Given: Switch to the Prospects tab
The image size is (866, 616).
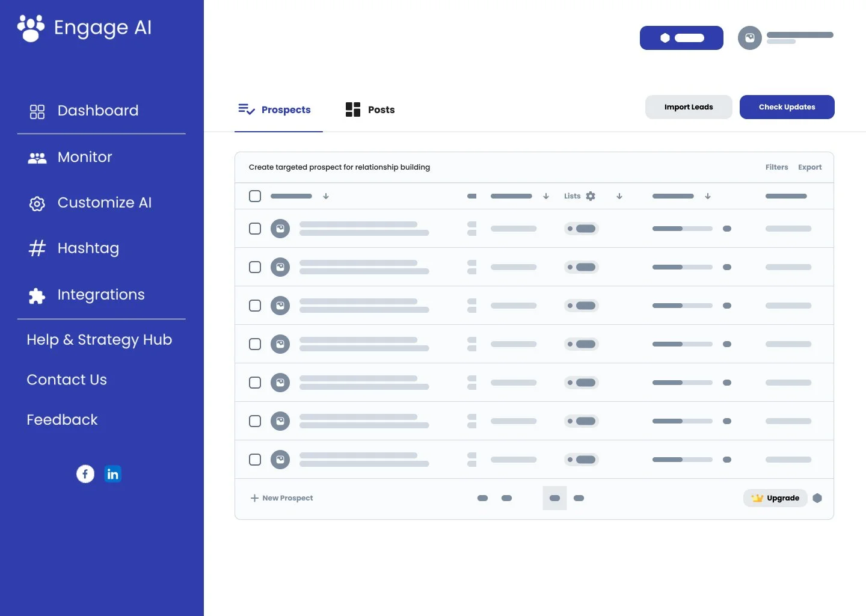Looking at the screenshot, I should pyautogui.click(x=278, y=110).
